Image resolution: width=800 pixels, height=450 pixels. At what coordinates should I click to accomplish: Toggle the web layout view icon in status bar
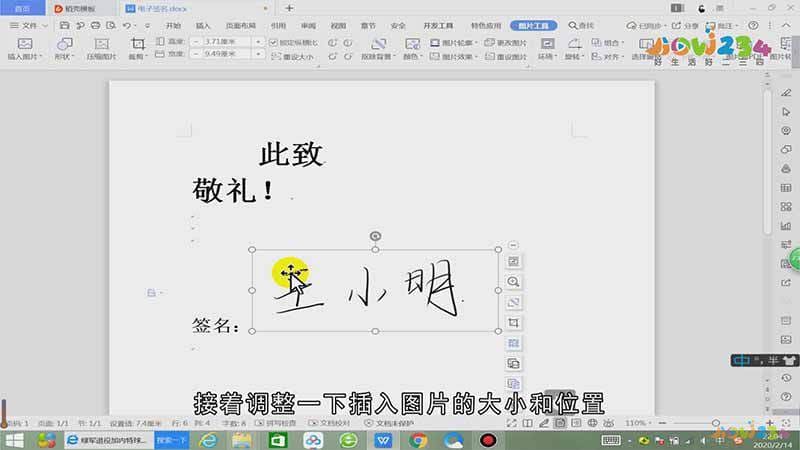click(x=592, y=423)
